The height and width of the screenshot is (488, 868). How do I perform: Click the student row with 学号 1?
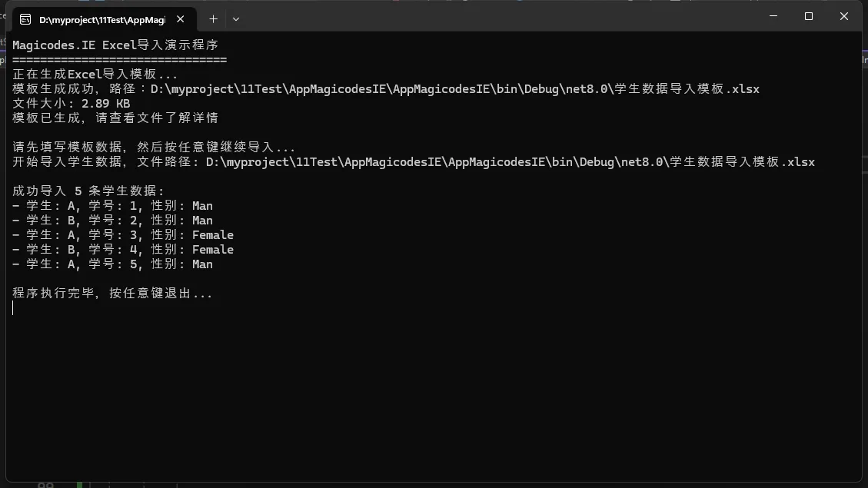click(112, 206)
